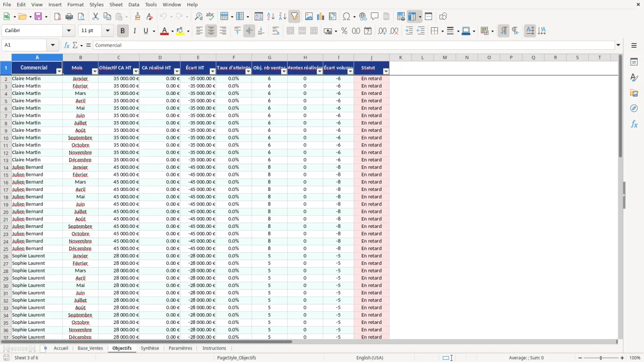
Task: Open the Function Wizard
Action: 67,45
